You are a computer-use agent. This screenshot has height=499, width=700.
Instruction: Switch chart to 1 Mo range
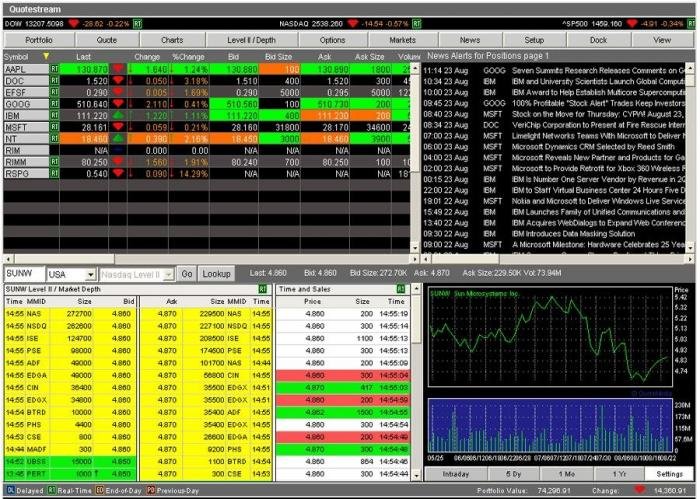(567, 474)
